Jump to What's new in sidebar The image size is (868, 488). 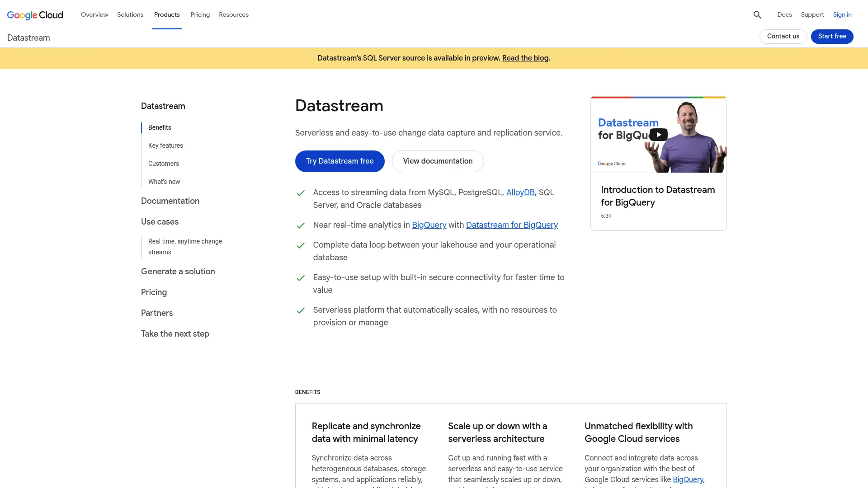[164, 182]
